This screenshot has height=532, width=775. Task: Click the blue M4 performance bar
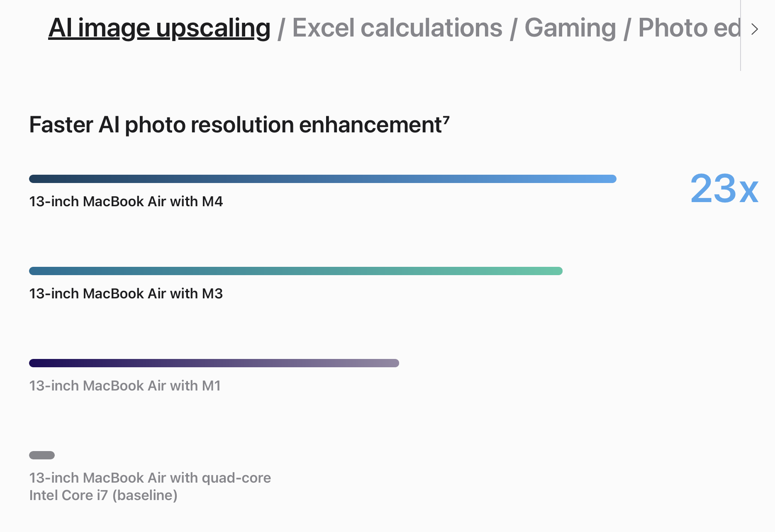(x=323, y=179)
